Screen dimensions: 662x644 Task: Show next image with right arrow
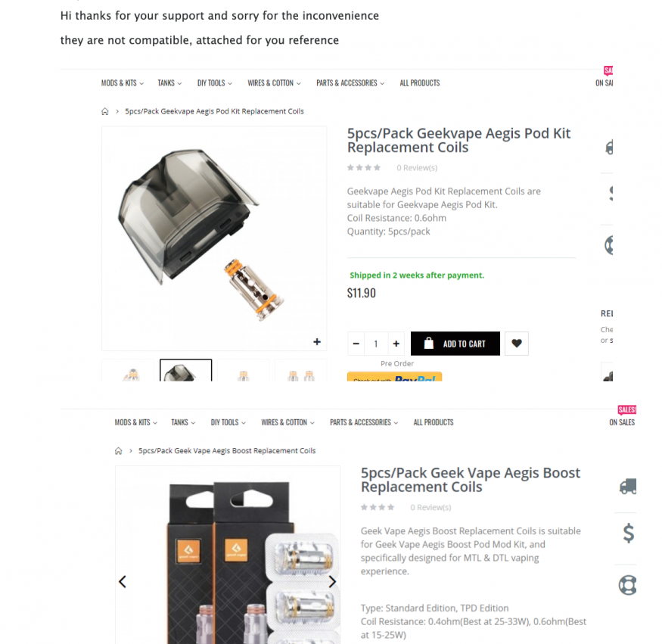click(x=332, y=581)
